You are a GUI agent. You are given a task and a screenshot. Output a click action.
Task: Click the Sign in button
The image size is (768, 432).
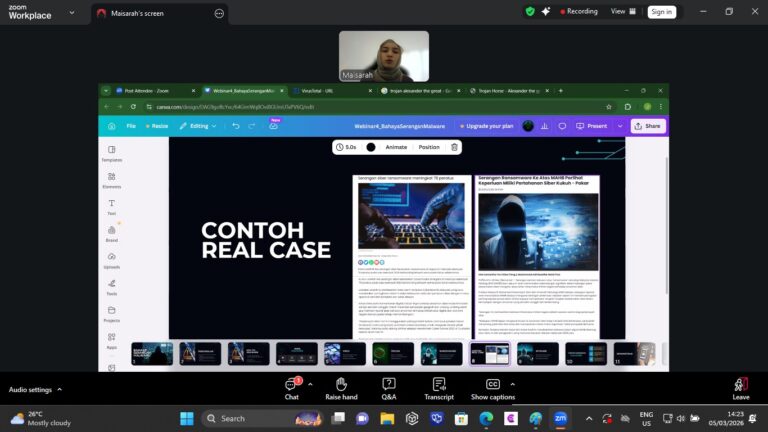coord(661,12)
